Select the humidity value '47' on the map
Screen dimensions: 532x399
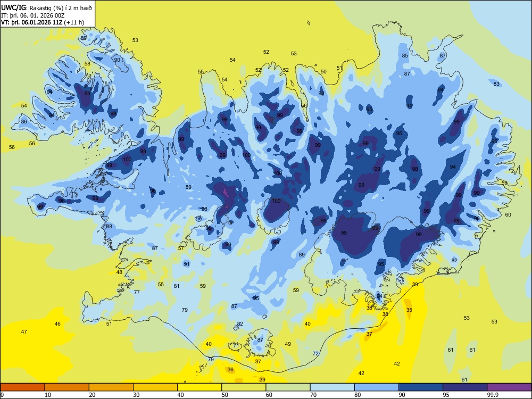(x=24, y=331)
